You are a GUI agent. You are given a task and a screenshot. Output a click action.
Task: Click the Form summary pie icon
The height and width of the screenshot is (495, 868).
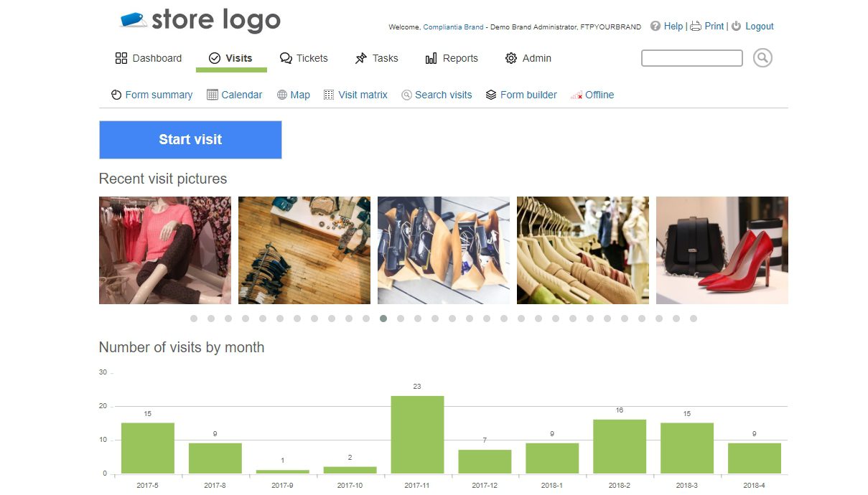[116, 95]
